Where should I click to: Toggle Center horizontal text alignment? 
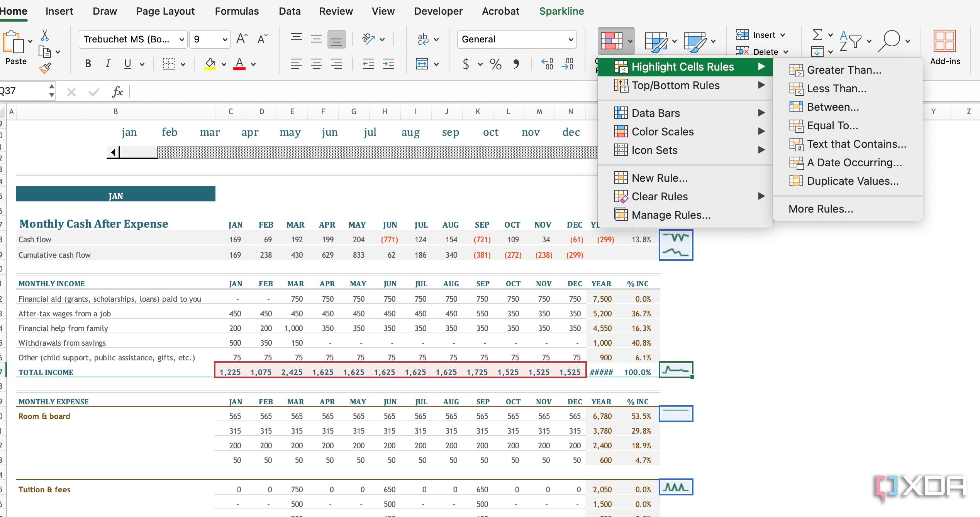[317, 64]
